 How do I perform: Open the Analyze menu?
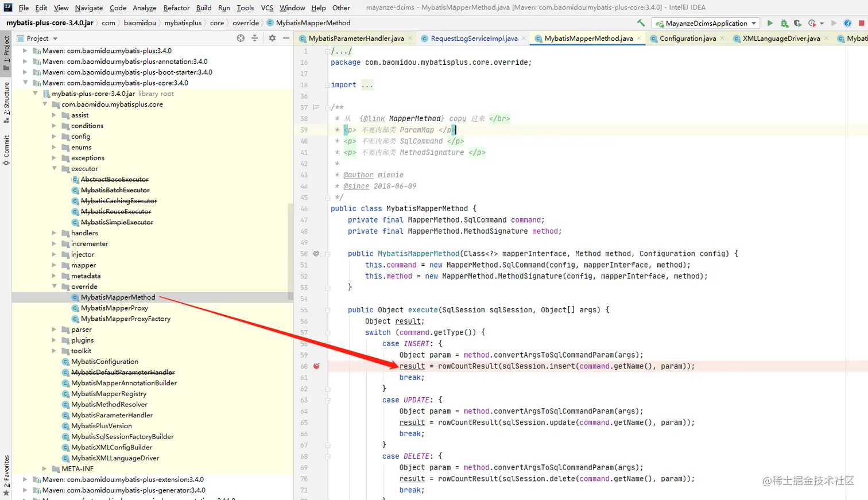pyautogui.click(x=144, y=7)
